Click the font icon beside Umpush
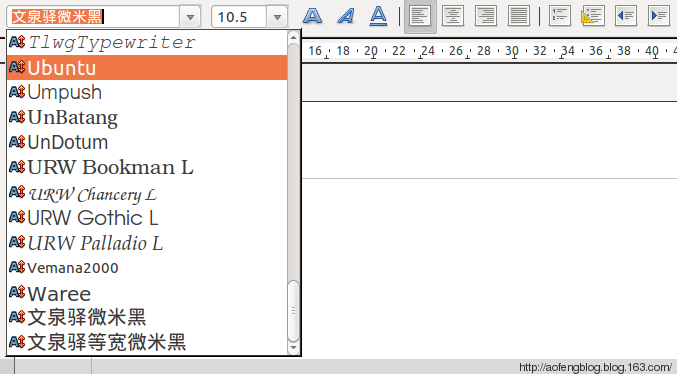 coord(17,92)
